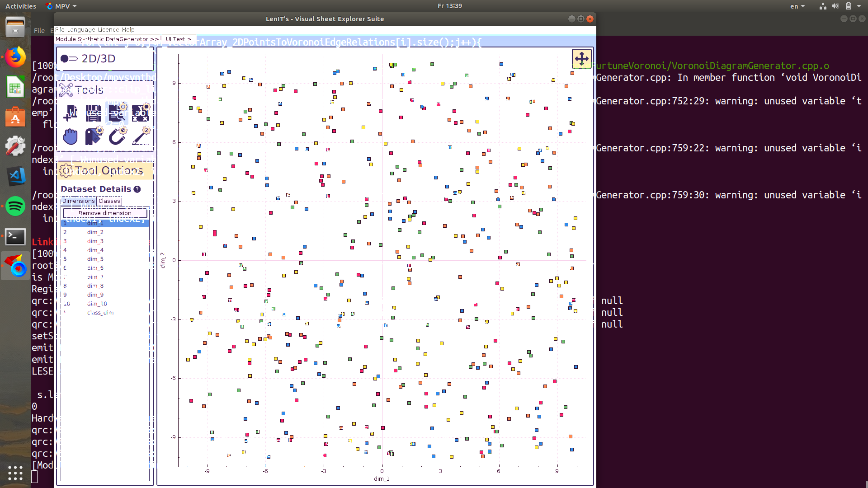Open Dataset Details help question mark
The height and width of the screenshot is (488, 868).
137,189
